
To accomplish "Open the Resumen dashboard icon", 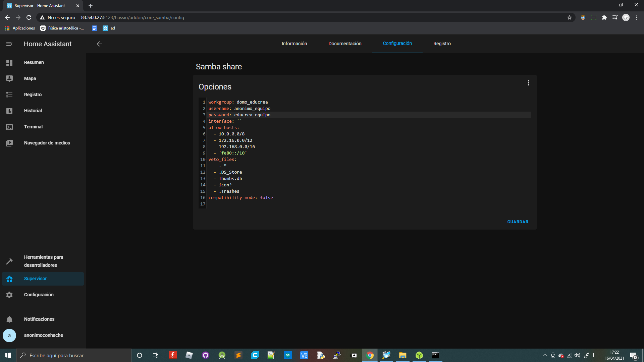I will [9, 63].
